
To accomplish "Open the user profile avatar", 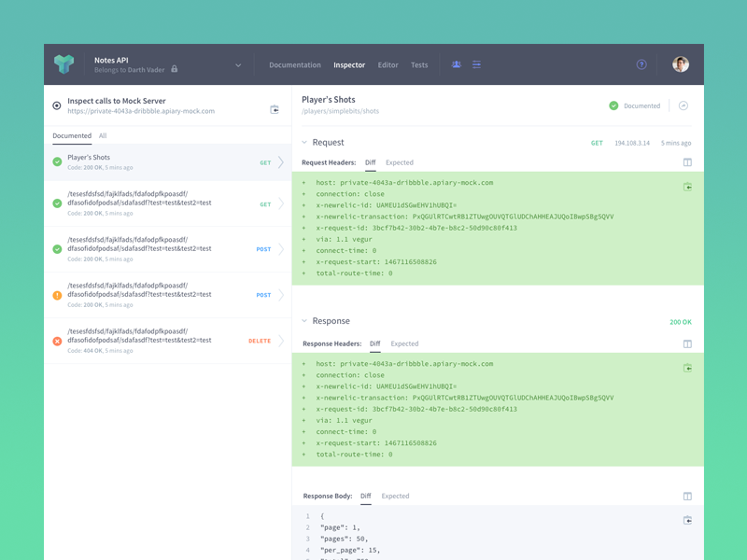I will (681, 65).
